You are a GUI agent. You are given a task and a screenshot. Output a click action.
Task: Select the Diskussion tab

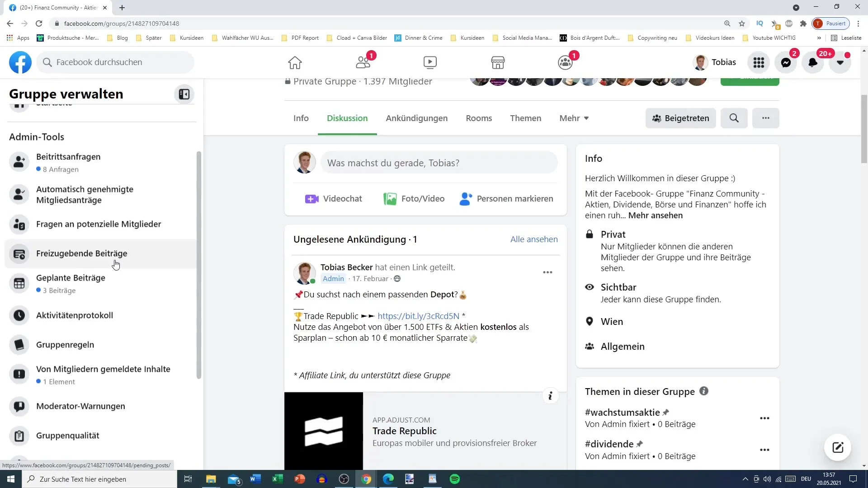point(347,118)
